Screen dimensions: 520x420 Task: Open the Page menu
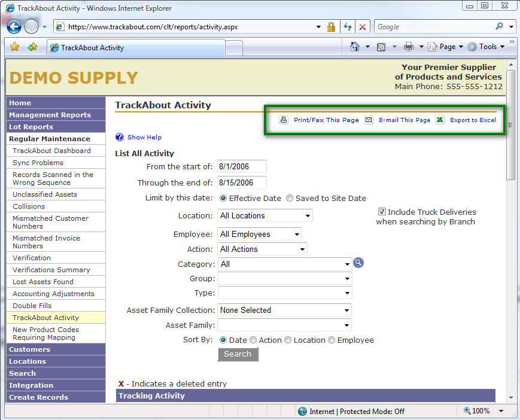point(445,47)
